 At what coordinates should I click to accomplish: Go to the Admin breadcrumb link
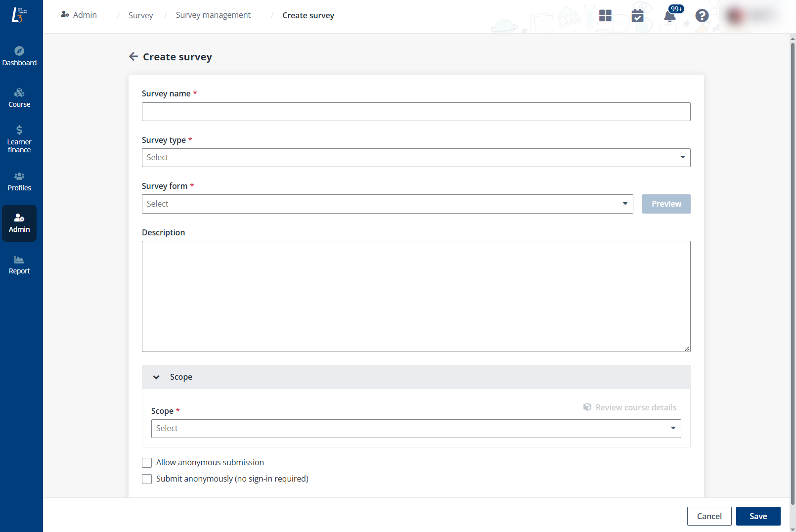click(x=84, y=15)
